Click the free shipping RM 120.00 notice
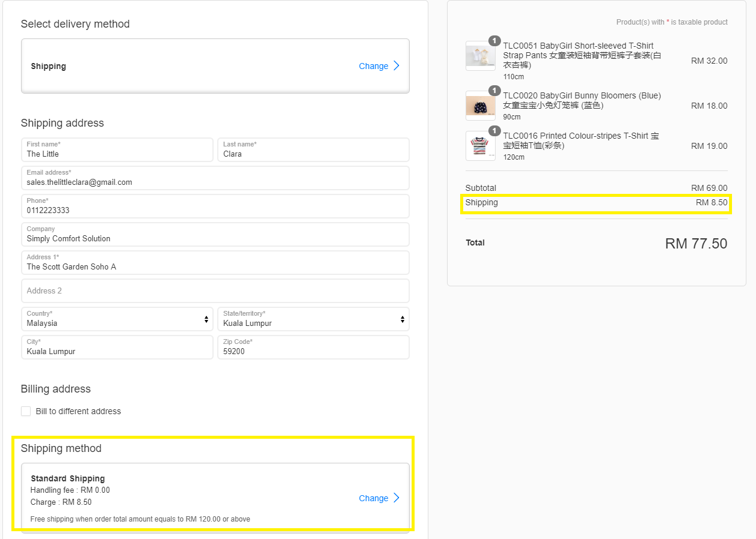The width and height of the screenshot is (756, 539). coord(140,519)
